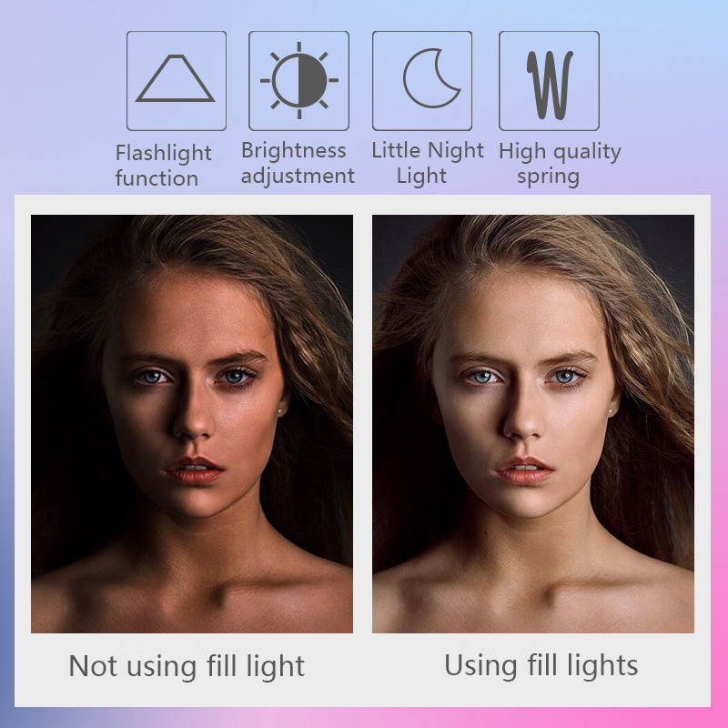Viewport: 728px width, 728px height.
Task: Select the 'Brightness adjustment' text label
Action: click(x=298, y=163)
